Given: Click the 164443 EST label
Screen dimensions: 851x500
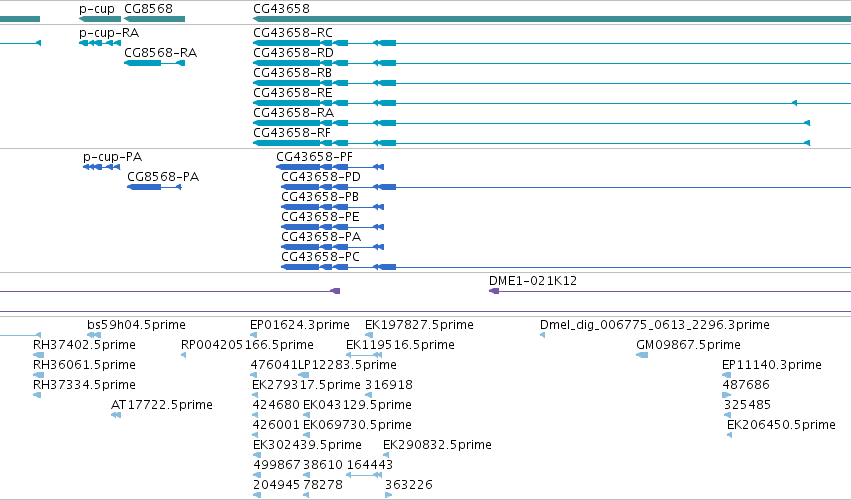Looking at the screenshot, I should pyautogui.click(x=370, y=465).
